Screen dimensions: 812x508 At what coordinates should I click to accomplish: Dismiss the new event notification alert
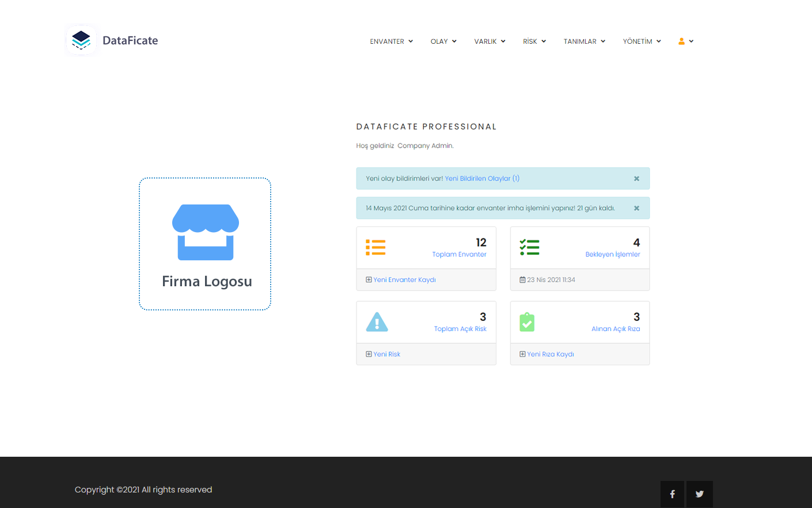(636, 179)
